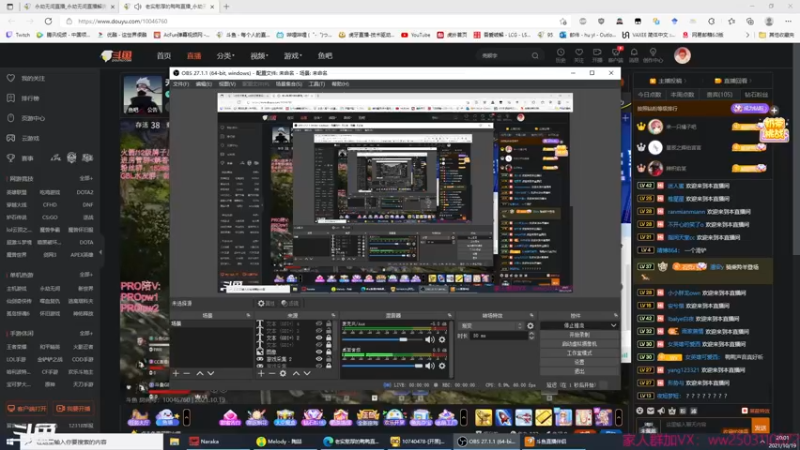Add a new source in OBS Sources panel
800x450 pixels.
(x=261, y=373)
